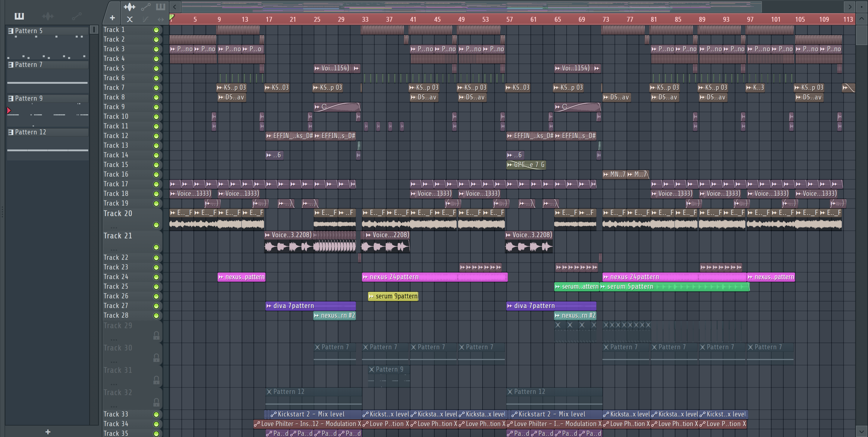Viewport: 868px width, 437px height.
Task: Select the Track 3 header name
Action: (x=114, y=49)
